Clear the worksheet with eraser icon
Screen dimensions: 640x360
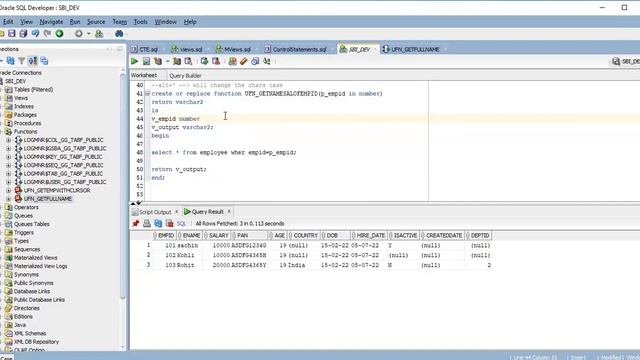[x=244, y=61]
